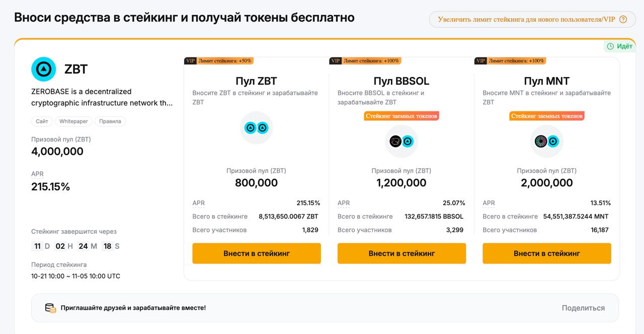Click the BBSOL pool token pair icon

[x=401, y=142]
